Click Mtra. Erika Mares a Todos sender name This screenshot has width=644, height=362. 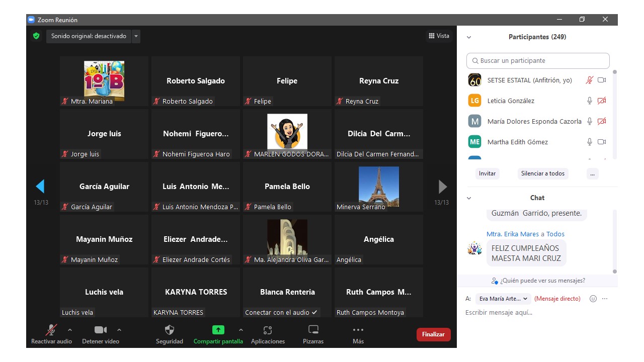tap(525, 234)
